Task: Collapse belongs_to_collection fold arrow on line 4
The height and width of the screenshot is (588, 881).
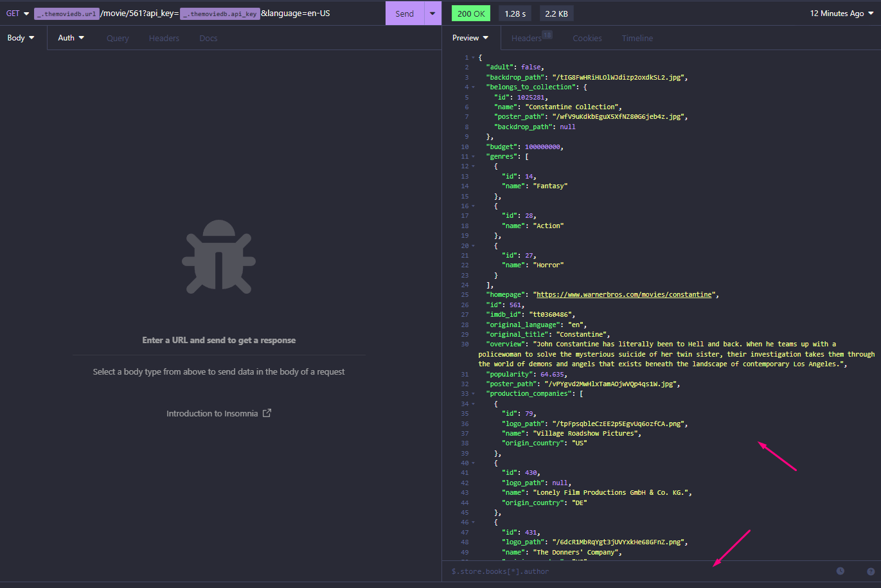Action: (x=474, y=87)
